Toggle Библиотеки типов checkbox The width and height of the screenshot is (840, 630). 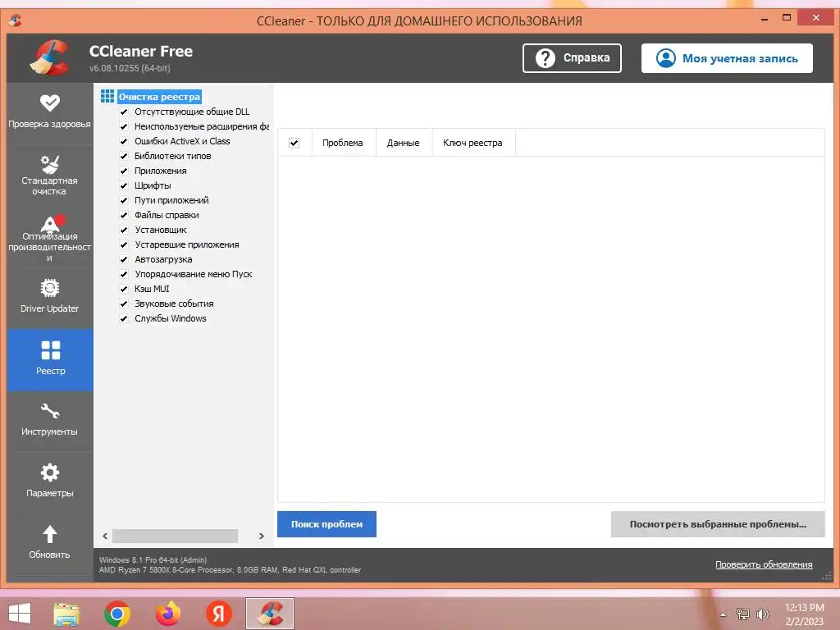pyautogui.click(x=124, y=156)
